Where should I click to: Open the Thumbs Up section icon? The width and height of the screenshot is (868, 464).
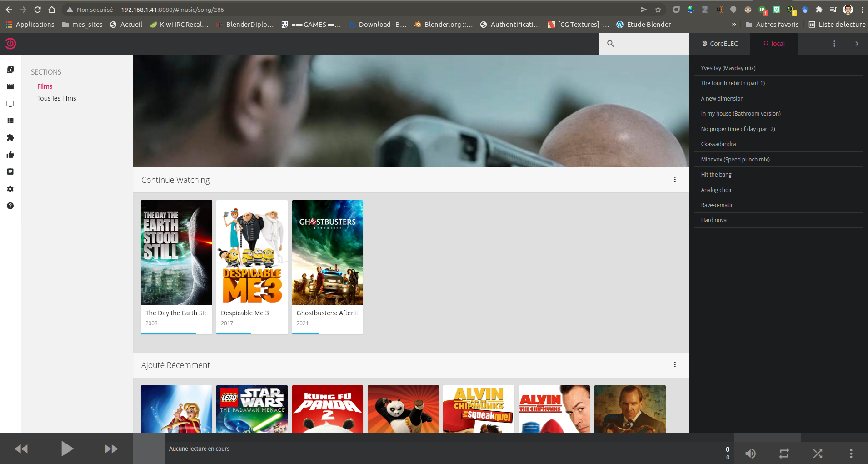[x=10, y=155]
